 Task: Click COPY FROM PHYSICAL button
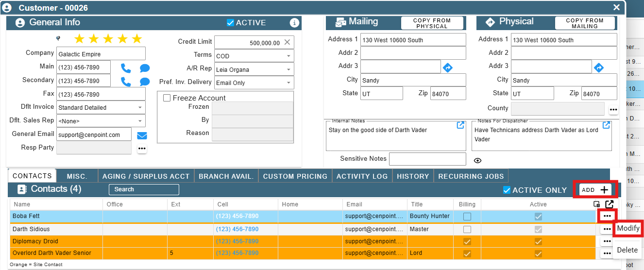click(x=432, y=23)
